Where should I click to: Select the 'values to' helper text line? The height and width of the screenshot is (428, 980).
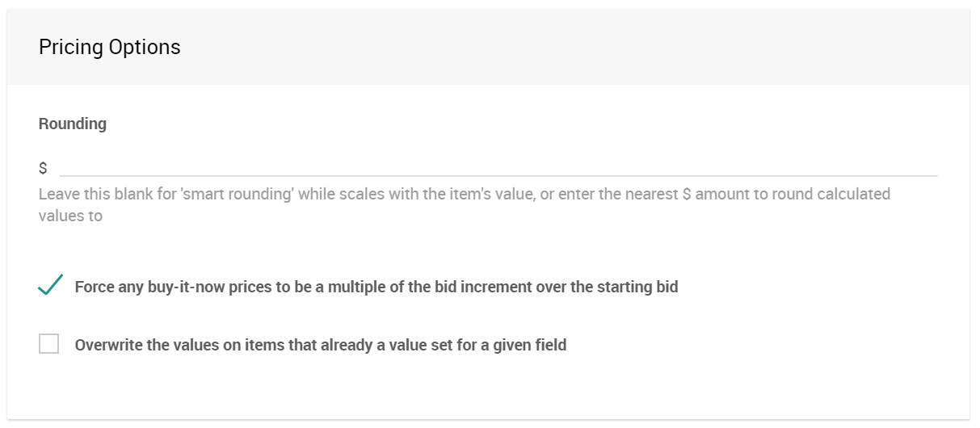coord(70,216)
